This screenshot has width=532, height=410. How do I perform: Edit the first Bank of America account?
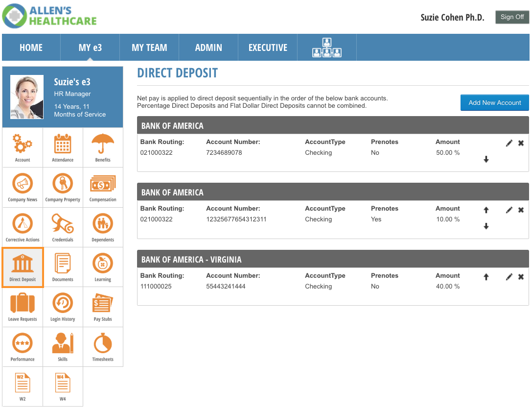point(509,143)
